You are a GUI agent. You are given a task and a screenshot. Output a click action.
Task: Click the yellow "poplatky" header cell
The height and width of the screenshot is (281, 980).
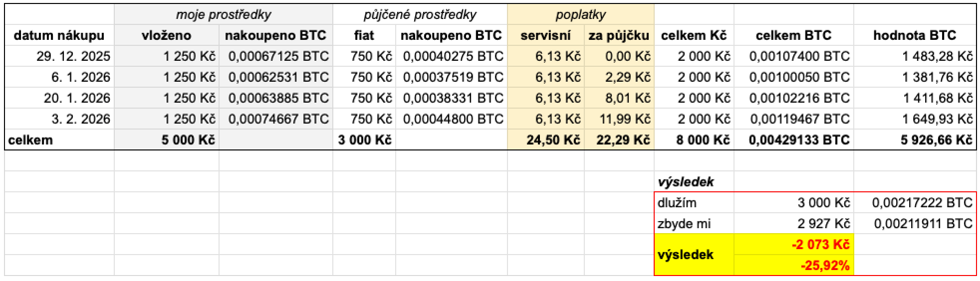tap(580, 14)
